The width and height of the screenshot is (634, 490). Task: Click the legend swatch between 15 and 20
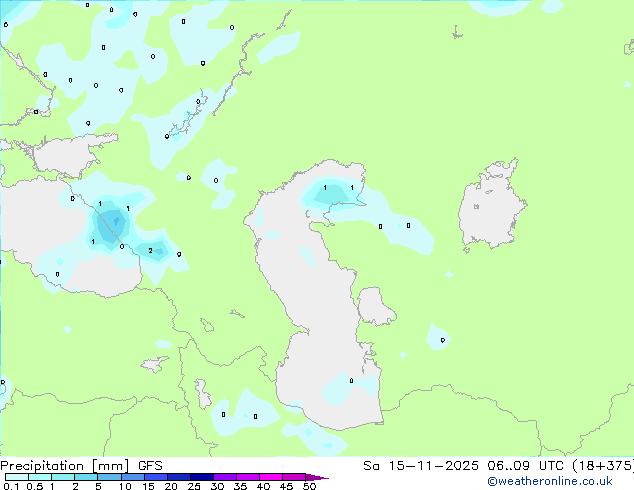155,477
